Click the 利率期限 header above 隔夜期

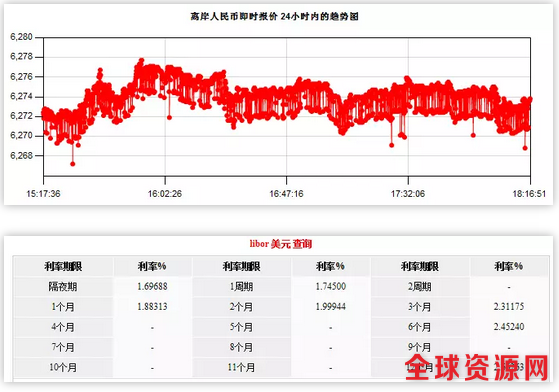tap(63, 266)
